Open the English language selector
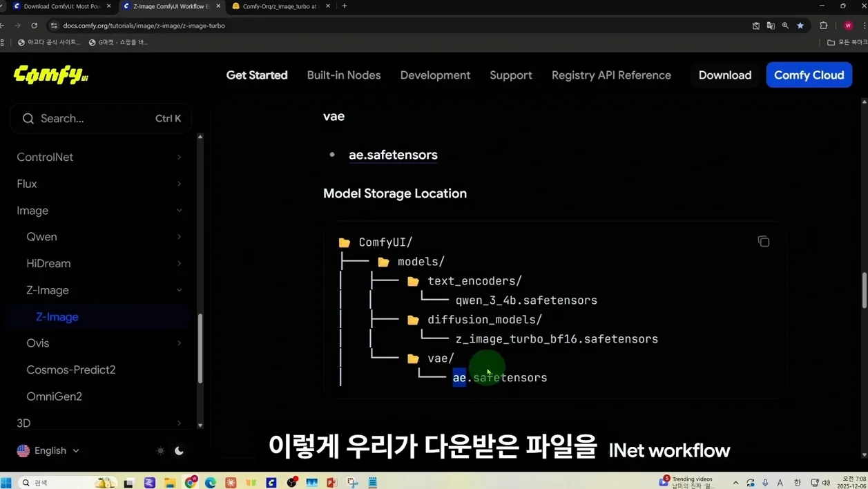 pos(48,450)
